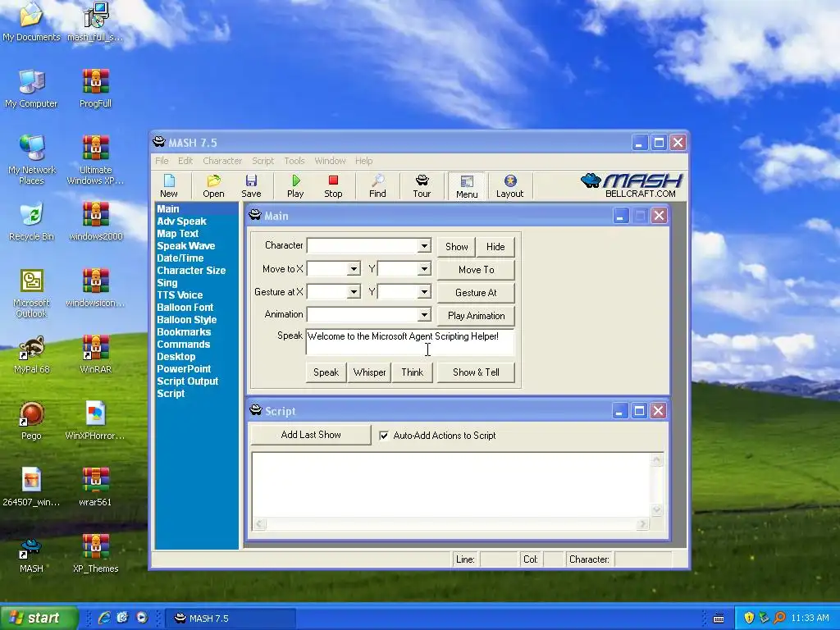The height and width of the screenshot is (630, 840).
Task: Click the Show character button
Action: tap(456, 246)
